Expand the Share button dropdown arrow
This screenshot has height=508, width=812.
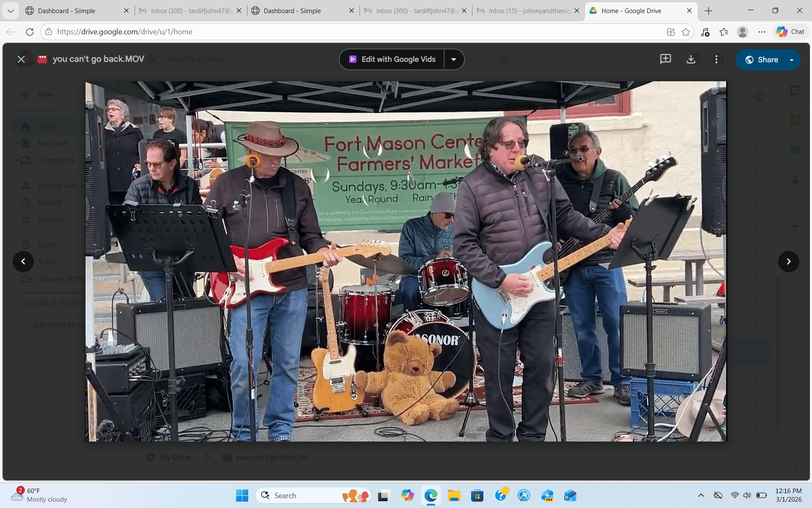pyautogui.click(x=792, y=60)
